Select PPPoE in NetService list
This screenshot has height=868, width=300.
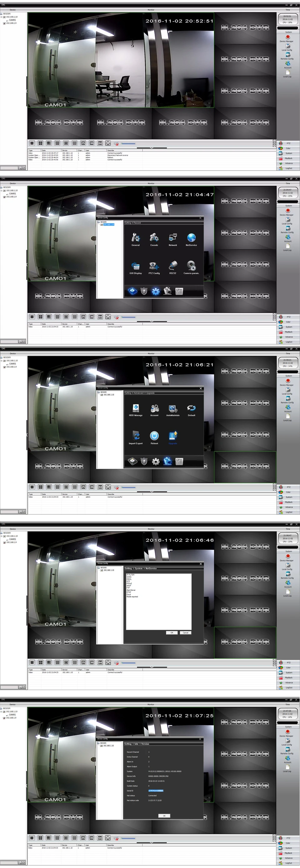pos(129,584)
